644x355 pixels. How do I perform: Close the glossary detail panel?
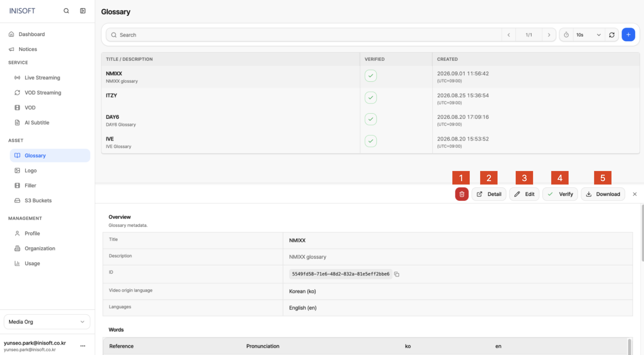635,194
